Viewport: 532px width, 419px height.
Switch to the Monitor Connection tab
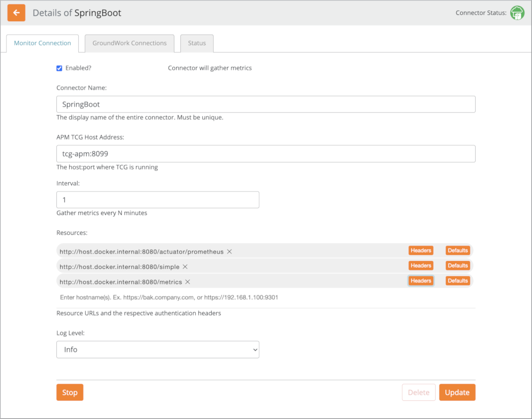click(x=43, y=43)
